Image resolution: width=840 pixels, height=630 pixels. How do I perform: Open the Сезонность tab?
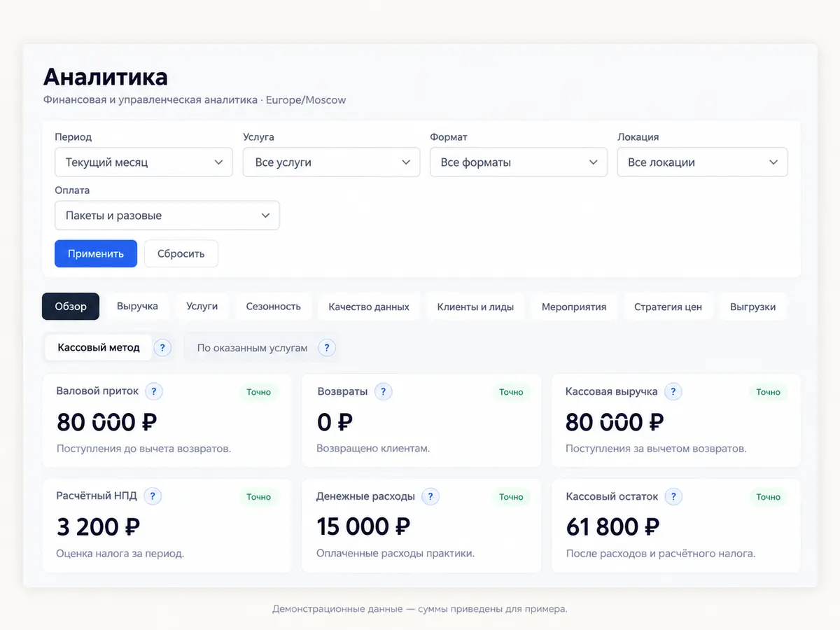(274, 307)
